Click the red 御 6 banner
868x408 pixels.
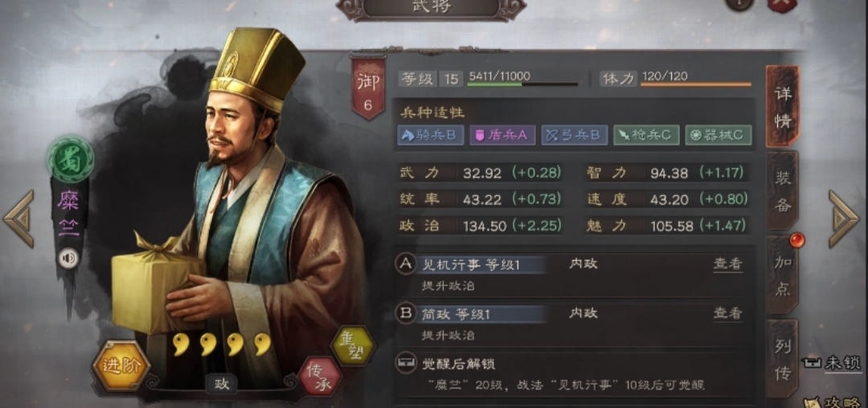pos(369,88)
